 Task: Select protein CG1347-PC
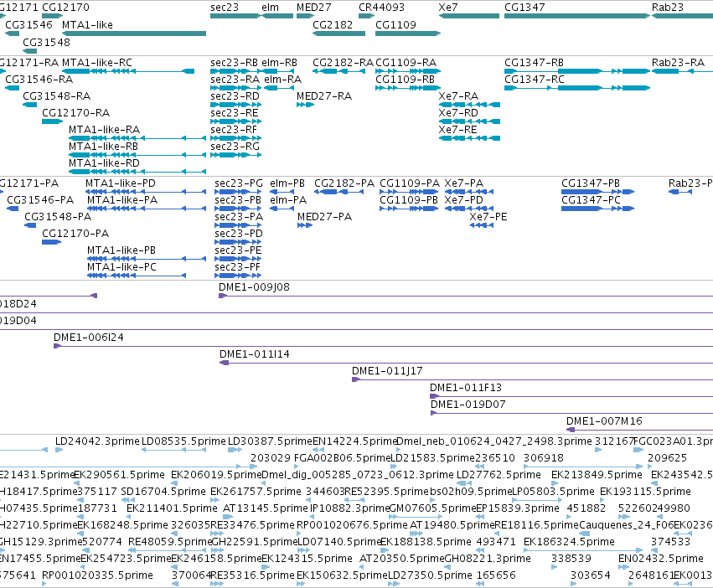(597, 209)
